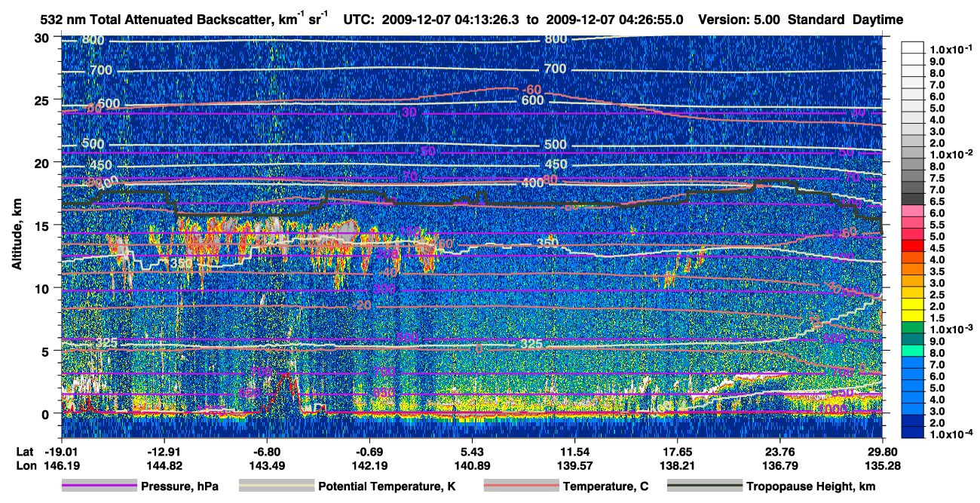Click the end time '04:26:55.0' in the title
Image resolution: width=980 pixels, height=503 pixels.
pos(653,20)
